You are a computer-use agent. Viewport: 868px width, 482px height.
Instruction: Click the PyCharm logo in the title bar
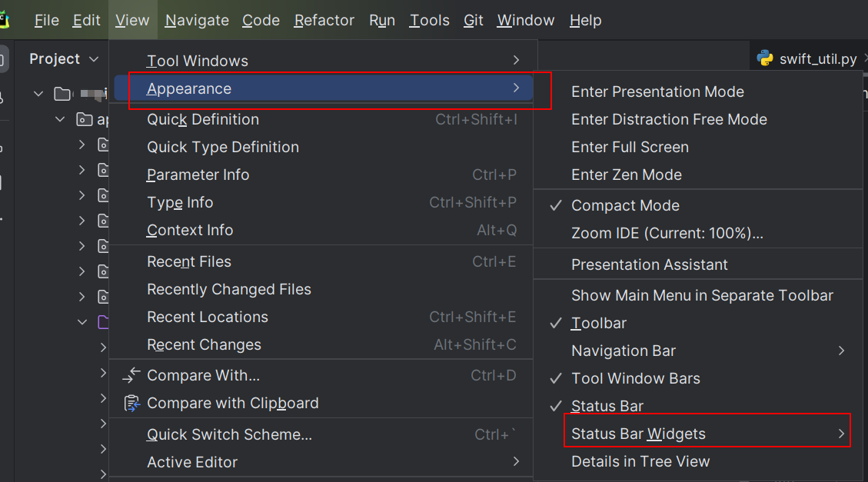4,19
